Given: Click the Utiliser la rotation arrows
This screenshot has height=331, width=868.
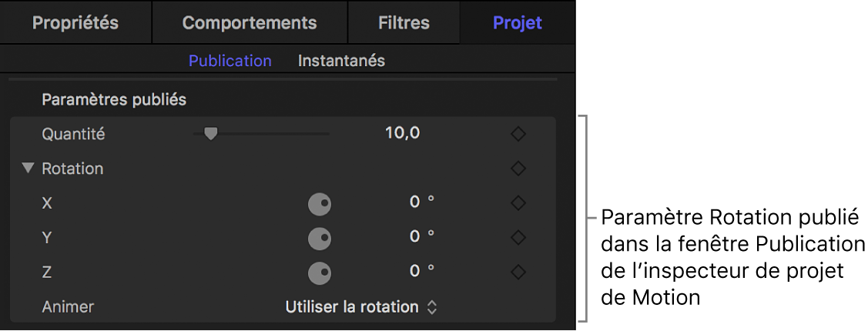Looking at the screenshot, I should click(x=432, y=307).
